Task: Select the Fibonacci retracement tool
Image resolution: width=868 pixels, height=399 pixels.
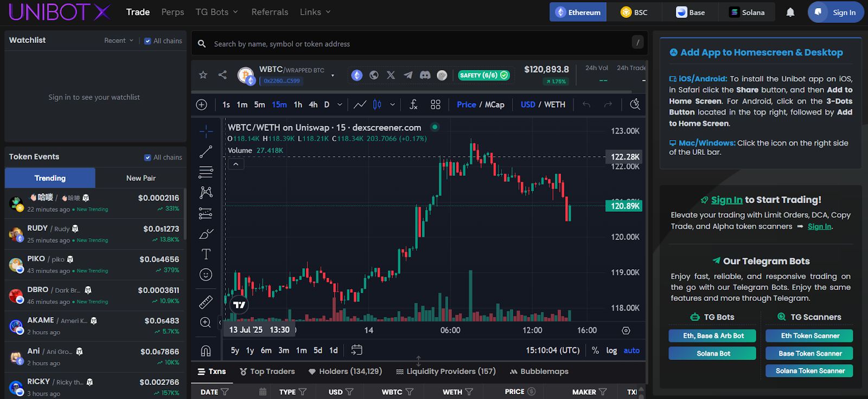Action: pos(206,172)
